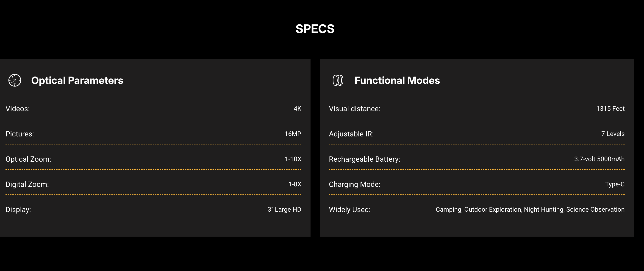Select the 16MP pictures value
The width and height of the screenshot is (644, 271).
(293, 134)
